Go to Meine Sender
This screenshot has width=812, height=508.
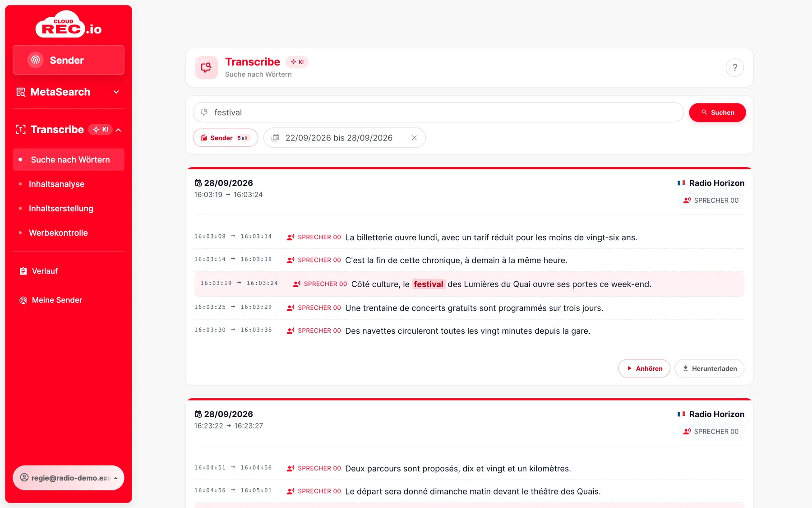[57, 300]
